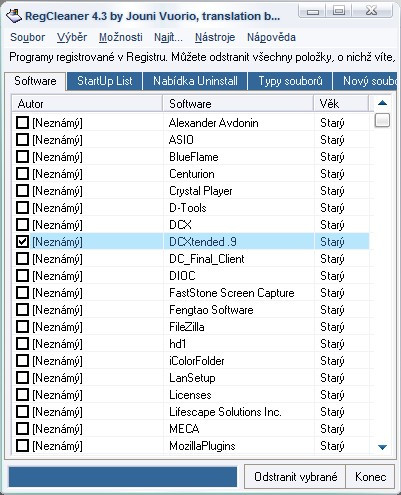Click the scroll down arrow icon
This screenshot has width=401, height=495.
pos(382,447)
